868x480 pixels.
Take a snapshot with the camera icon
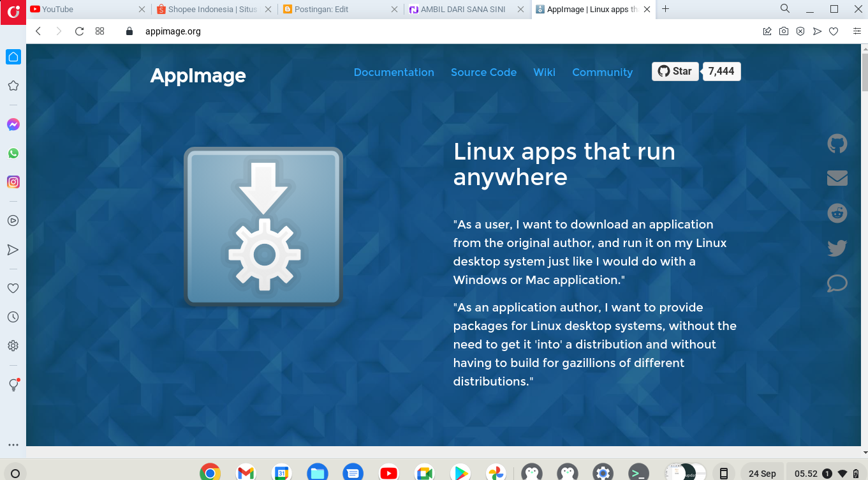tap(784, 31)
